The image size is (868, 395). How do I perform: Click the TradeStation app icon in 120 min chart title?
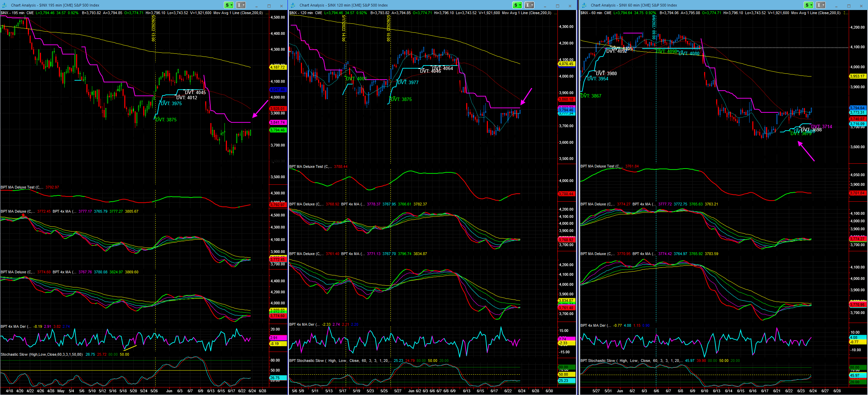(x=293, y=5)
